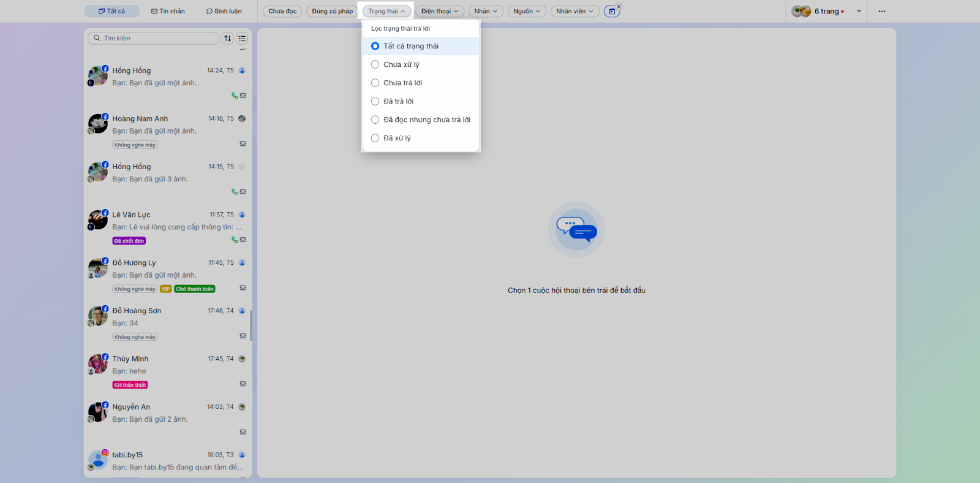Select the 'Tất cả trạng thái' radio option
This screenshot has width=980, height=483.
click(421, 46)
